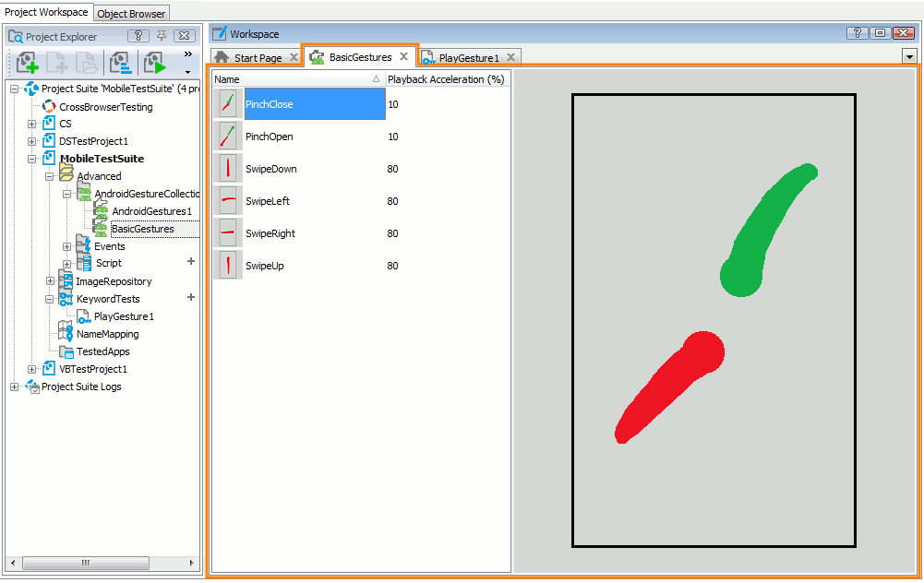Toggle the Project Explorer pin icon
The image size is (924, 583).
(x=162, y=36)
